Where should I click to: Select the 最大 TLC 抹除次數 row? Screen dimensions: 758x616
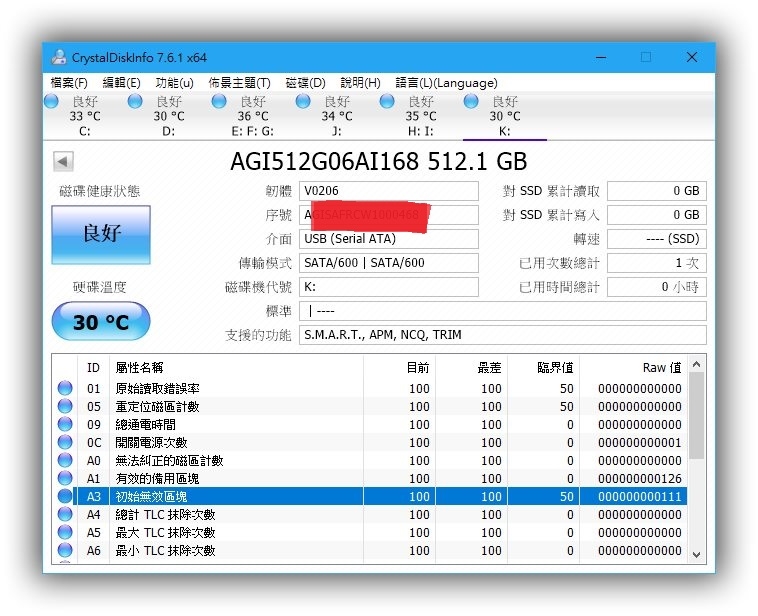click(369, 532)
